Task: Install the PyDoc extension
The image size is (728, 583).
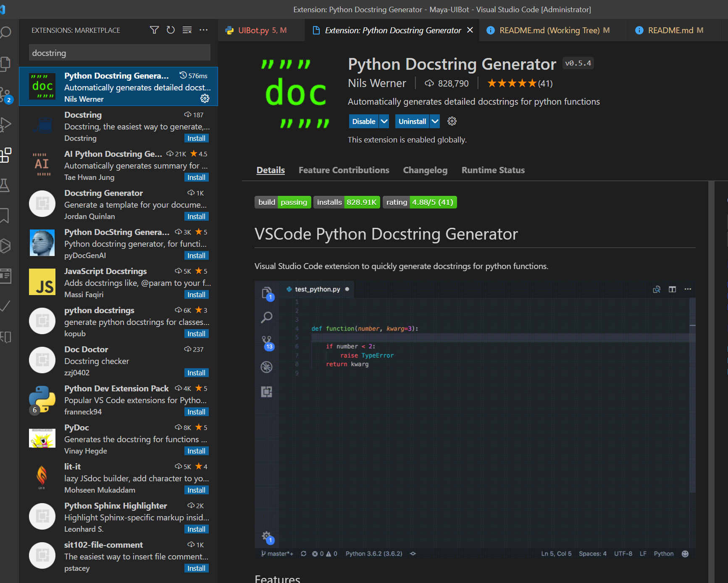Action: [x=197, y=451]
